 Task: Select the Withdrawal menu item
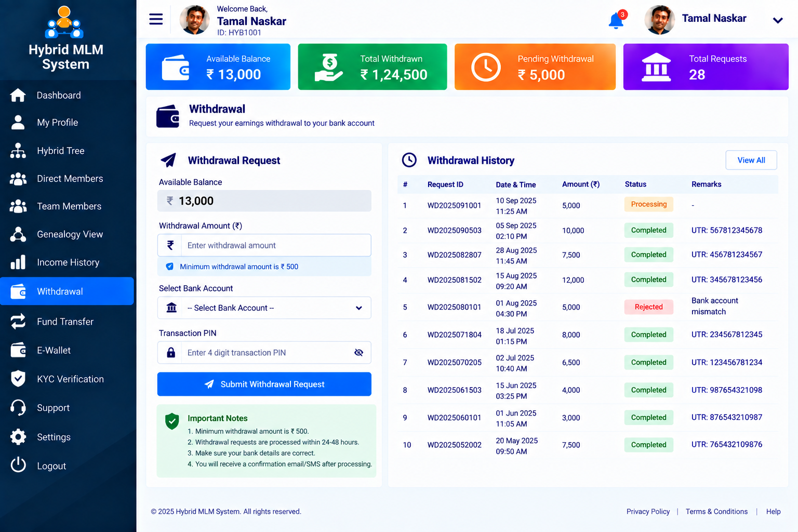(x=67, y=291)
